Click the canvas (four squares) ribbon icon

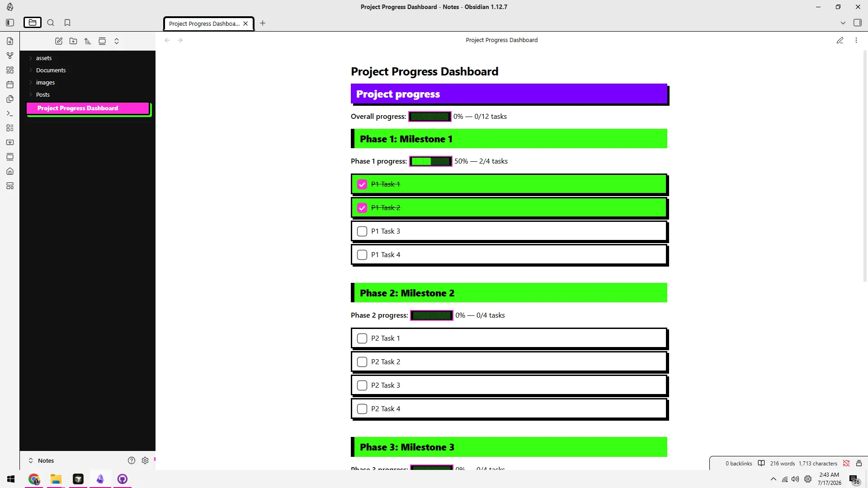coord(10,70)
